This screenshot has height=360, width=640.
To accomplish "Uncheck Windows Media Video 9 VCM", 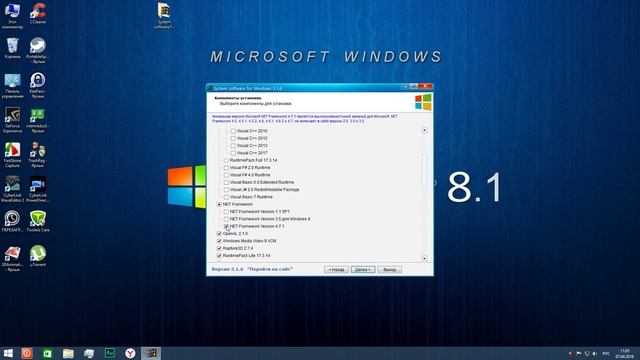I will click(219, 241).
